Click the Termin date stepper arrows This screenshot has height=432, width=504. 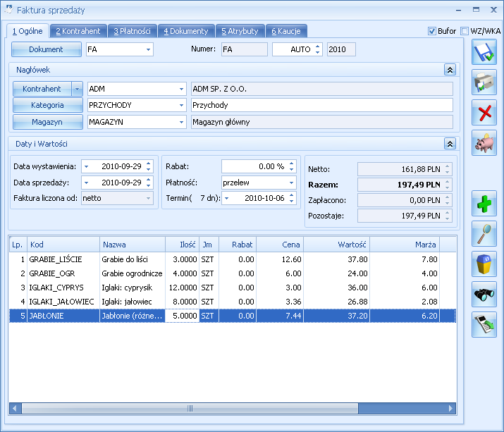[292, 198]
